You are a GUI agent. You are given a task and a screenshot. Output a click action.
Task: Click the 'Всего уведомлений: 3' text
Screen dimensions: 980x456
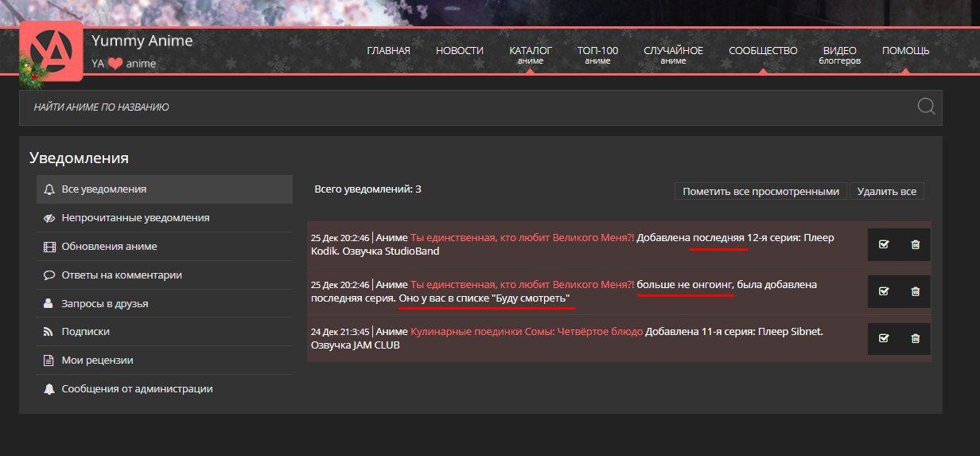point(368,189)
